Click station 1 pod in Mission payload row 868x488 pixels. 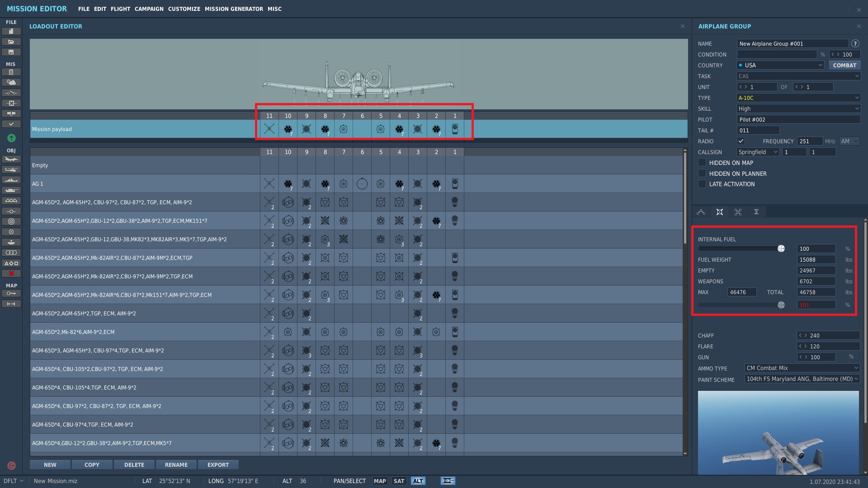[x=455, y=129]
